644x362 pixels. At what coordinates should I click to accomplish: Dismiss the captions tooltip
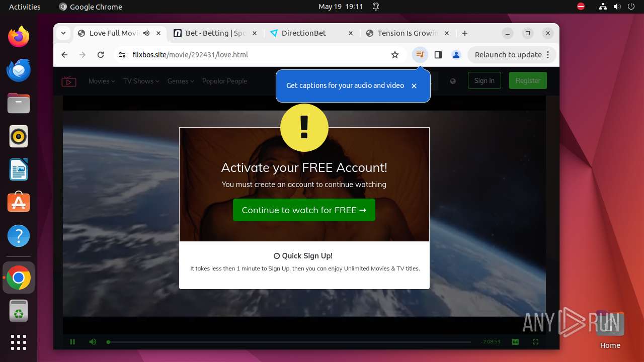(414, 86)
